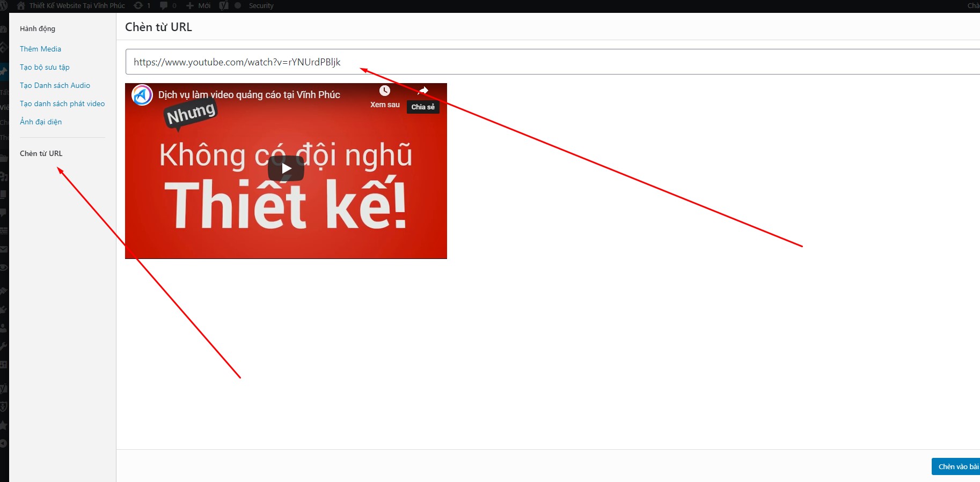Switch to Chèn từ URL tab
980x482 pixels.
[41, 153]
